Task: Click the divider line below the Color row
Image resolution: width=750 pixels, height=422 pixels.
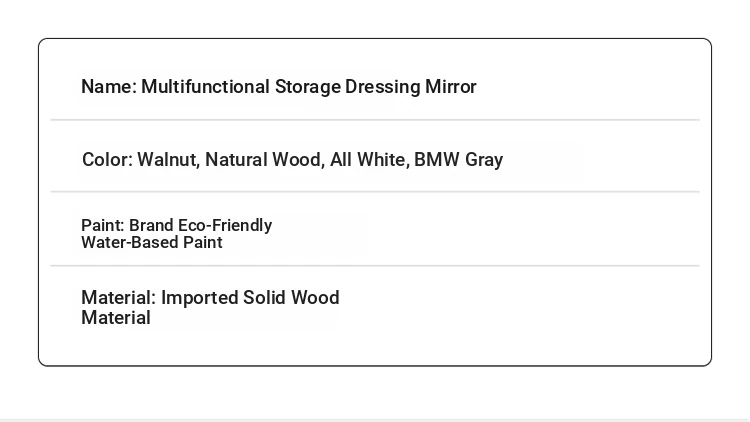Action: click(x=375, y=191)
